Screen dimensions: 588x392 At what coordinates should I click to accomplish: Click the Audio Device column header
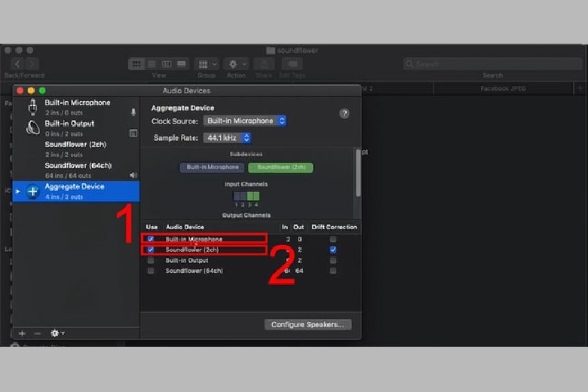tap(185, 227)
